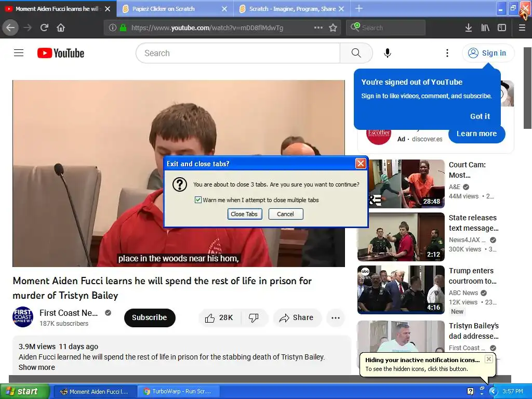This screenshot has height=399, width=532.
Task: Click Got it in signed-out popup
Action: [x=480, y=116]
